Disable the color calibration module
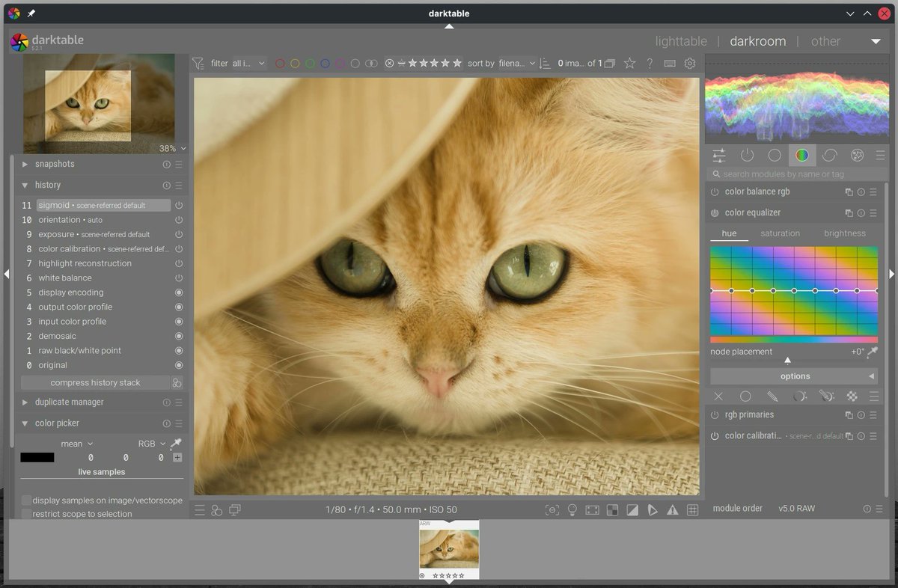The height and width of the screenshot is (588, 898). point(714,435)
